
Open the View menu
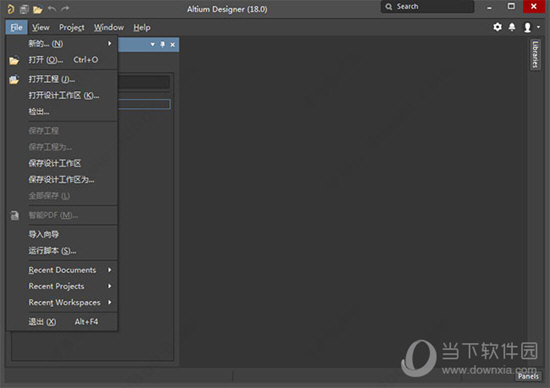click(41, 27)
